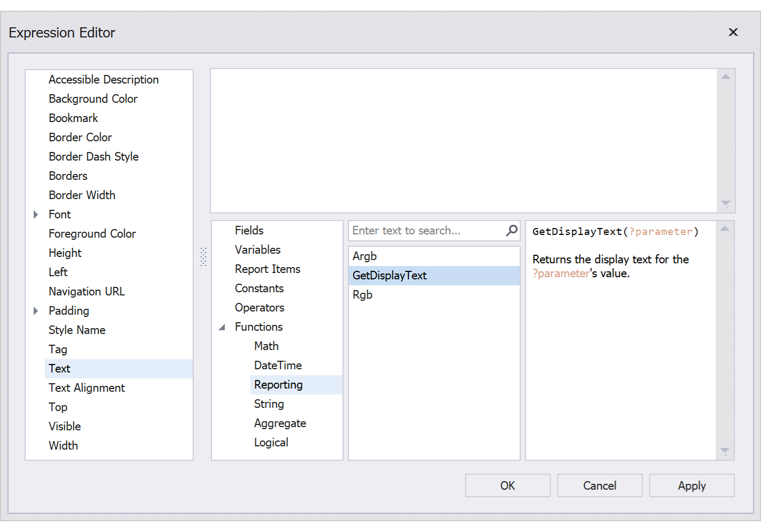Click the down scroll arrow on description panel

point(725,451)
